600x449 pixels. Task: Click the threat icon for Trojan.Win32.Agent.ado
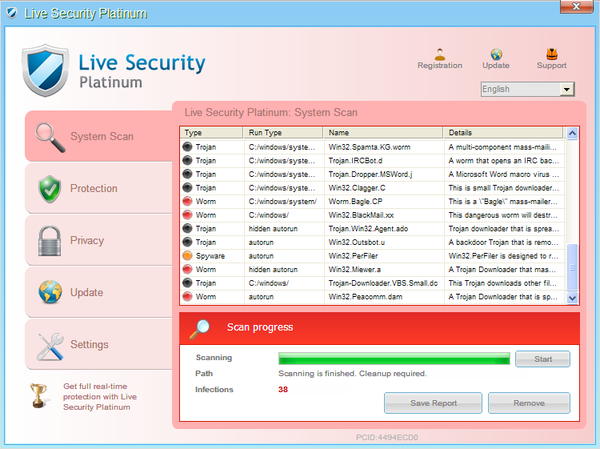click(187, 229)
